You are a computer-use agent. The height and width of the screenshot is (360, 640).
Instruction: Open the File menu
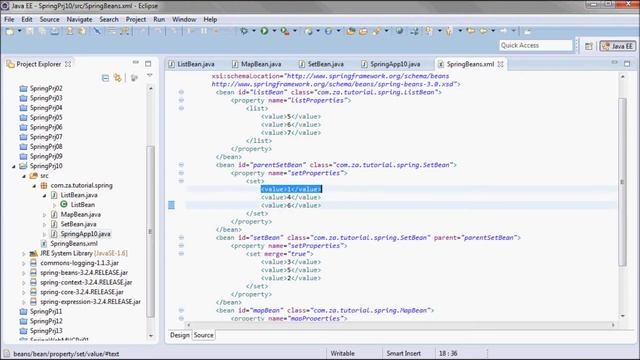(9, 19)
